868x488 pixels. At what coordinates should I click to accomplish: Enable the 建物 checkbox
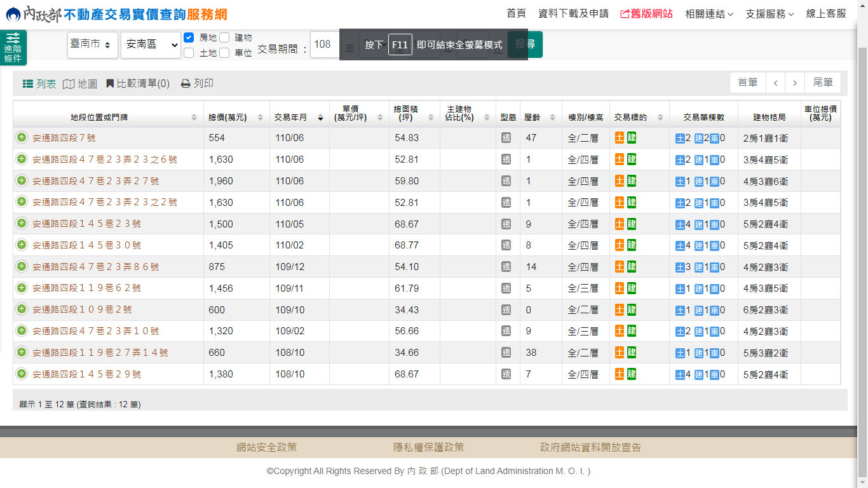(x=224, y=37)
